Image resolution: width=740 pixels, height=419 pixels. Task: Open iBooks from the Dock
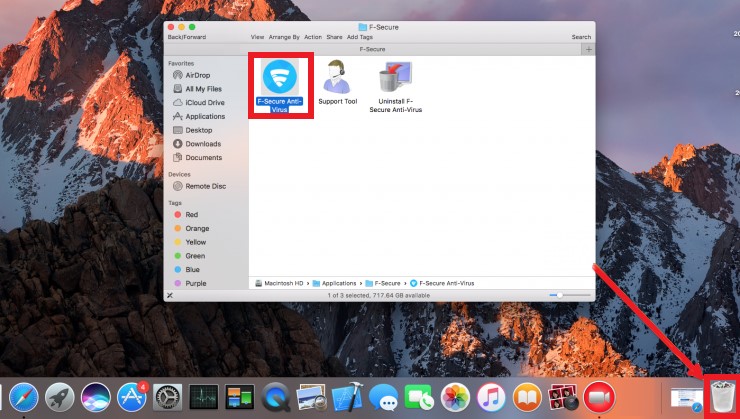[x=527, y=397]
